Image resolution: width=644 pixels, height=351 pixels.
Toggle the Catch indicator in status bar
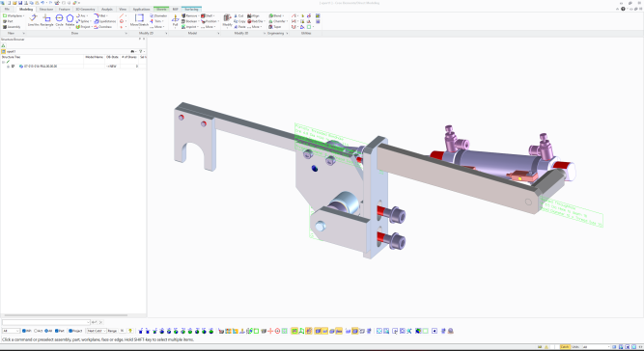coord(565,347)
